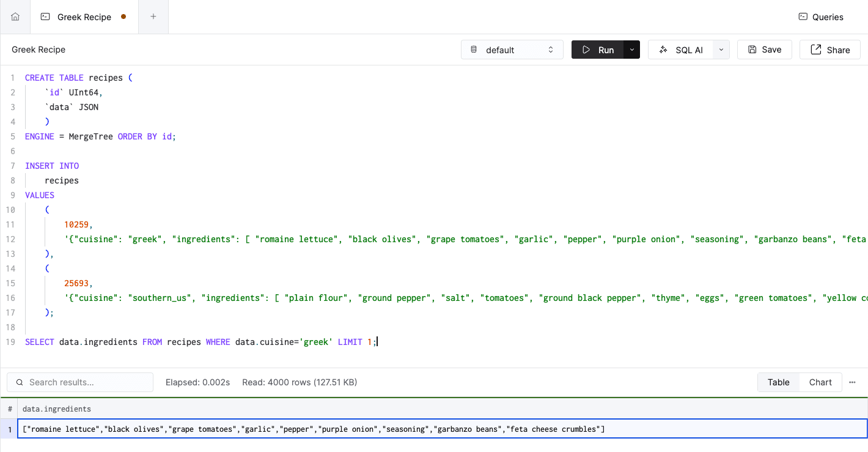Open a new query tab with plus icon
Screen dimensions: 868x452
[x=153, y=17]
